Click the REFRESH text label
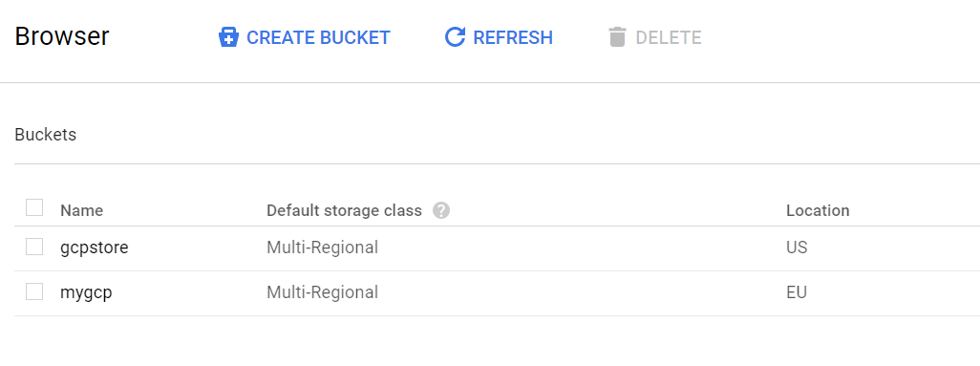This screenshot has width=980, height=366. [513, 37]
